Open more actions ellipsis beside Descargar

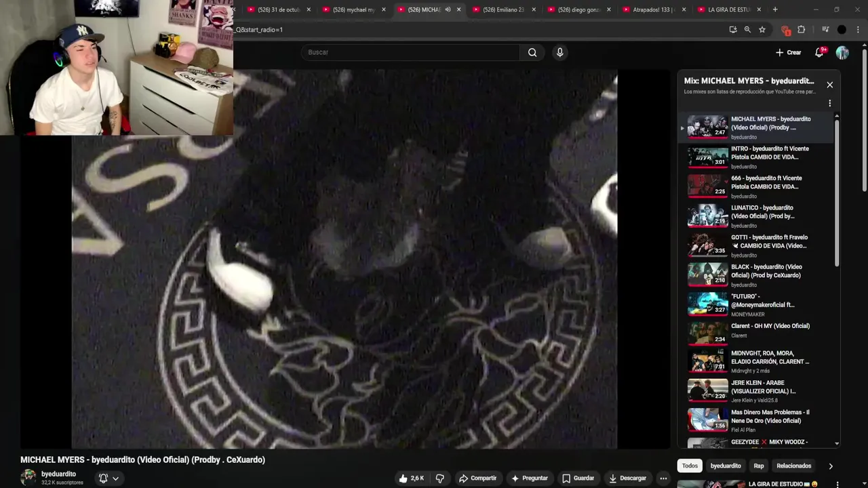tap(663, 478)
